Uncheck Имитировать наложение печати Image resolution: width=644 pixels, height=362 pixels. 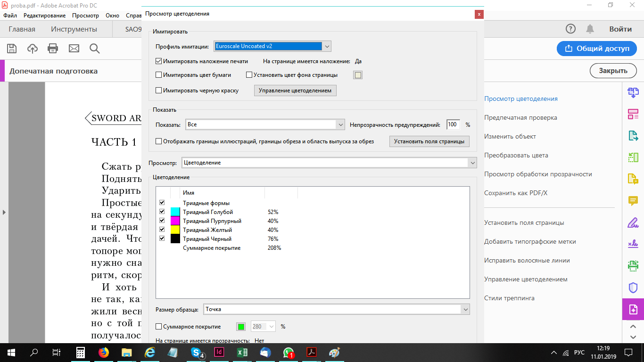click(x=159, y=61)
